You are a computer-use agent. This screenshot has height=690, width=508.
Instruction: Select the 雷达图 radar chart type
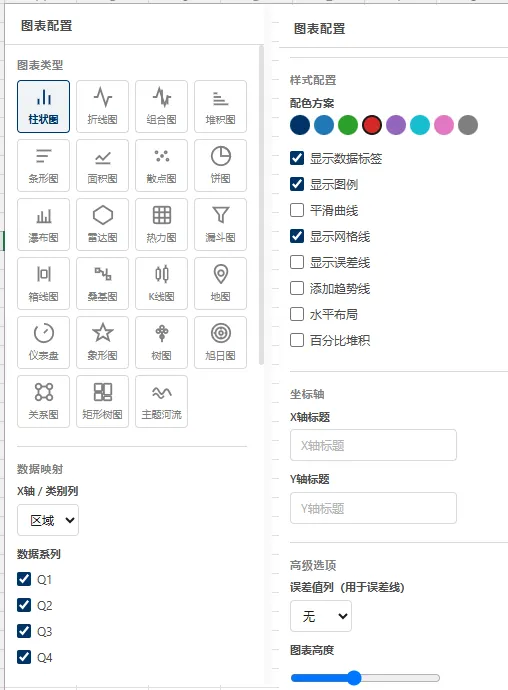point(103,224)
